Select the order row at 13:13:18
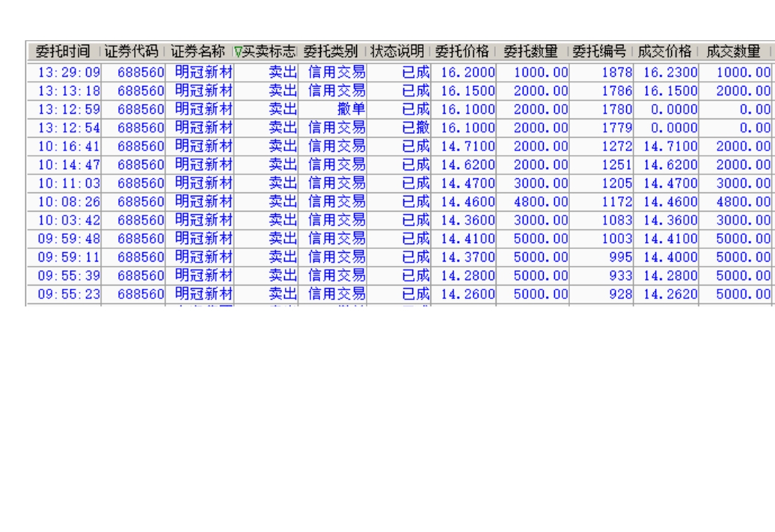This screenshot has height=532, width=775. tap(399, 91)
